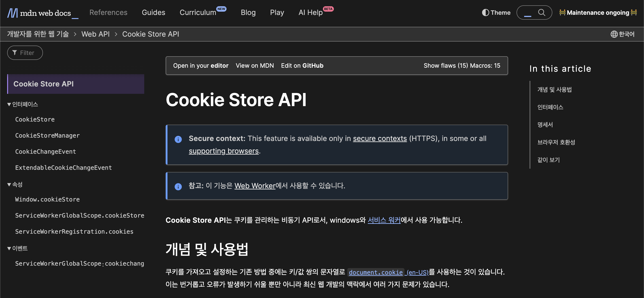644x298 pixels.
Task: Open the Guides menu
Action: 153,13
